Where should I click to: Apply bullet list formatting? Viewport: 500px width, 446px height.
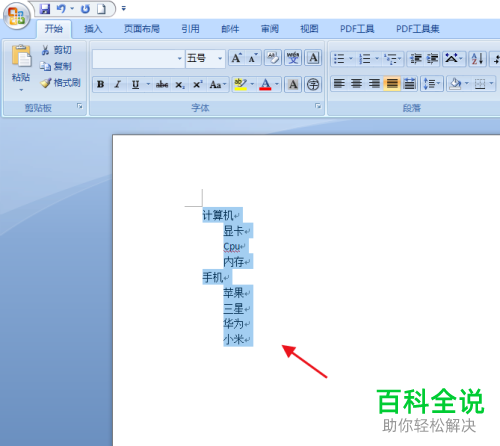[x=339, y=59]
